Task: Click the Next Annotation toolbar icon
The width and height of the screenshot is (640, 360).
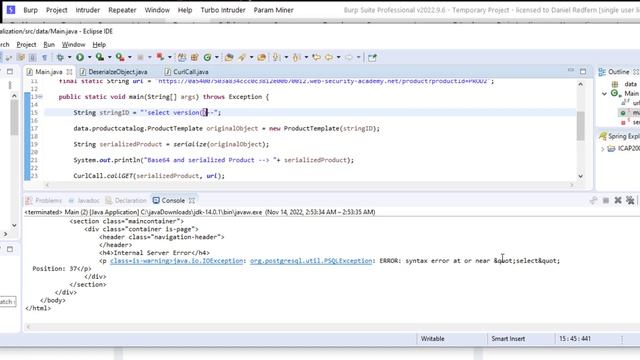Action: 277,58
